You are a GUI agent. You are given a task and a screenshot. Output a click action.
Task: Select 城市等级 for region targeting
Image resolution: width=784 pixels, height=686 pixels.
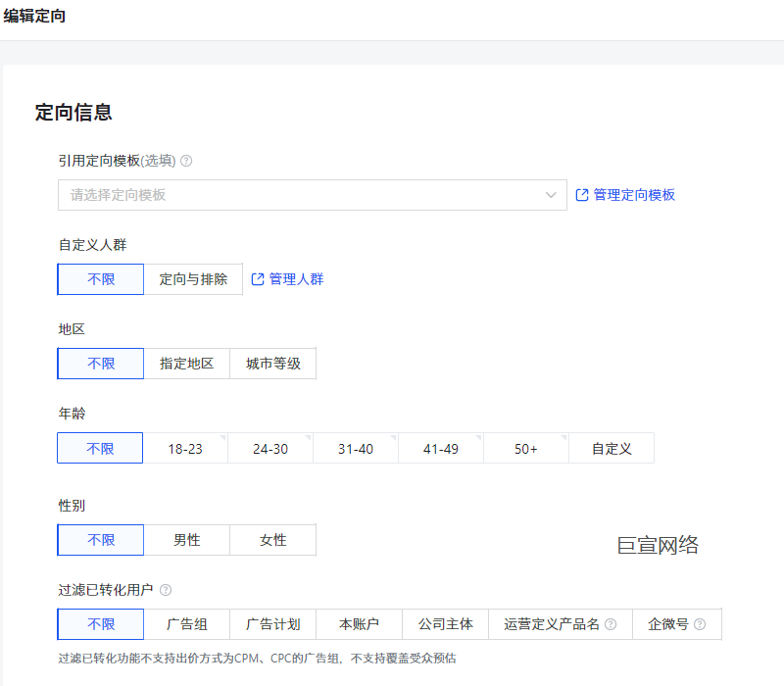point(272,363)
